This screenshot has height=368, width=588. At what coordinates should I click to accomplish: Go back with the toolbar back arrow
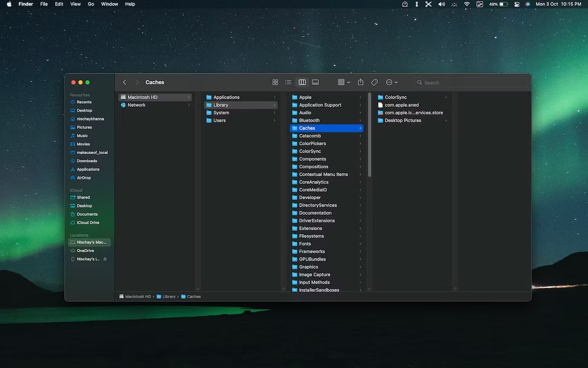click(x=124, y=82)
